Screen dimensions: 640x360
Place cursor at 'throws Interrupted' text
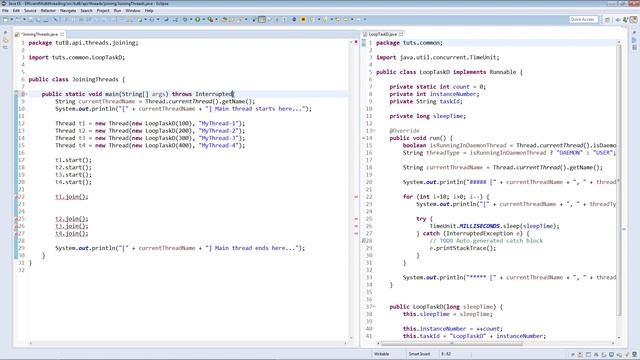coord(202,94)
